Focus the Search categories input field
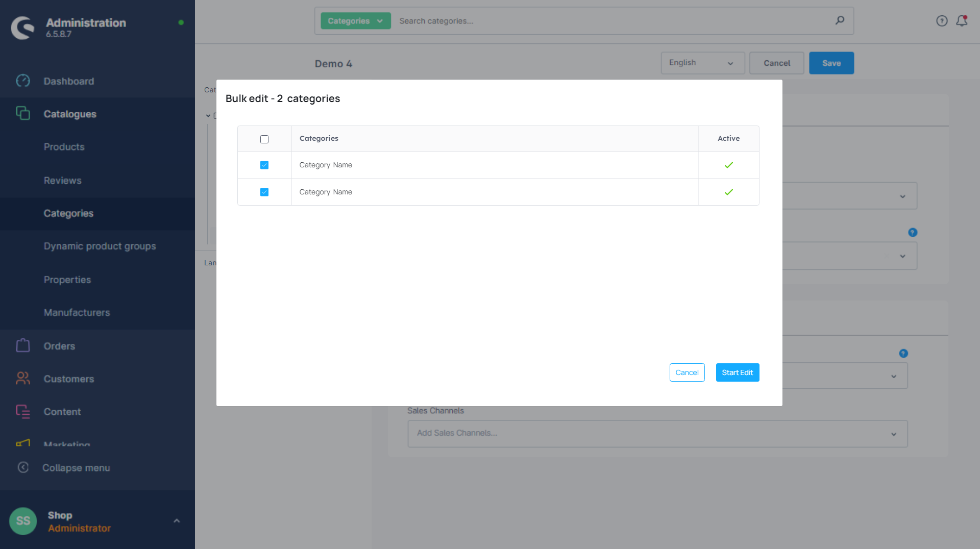 coord(612,21)
